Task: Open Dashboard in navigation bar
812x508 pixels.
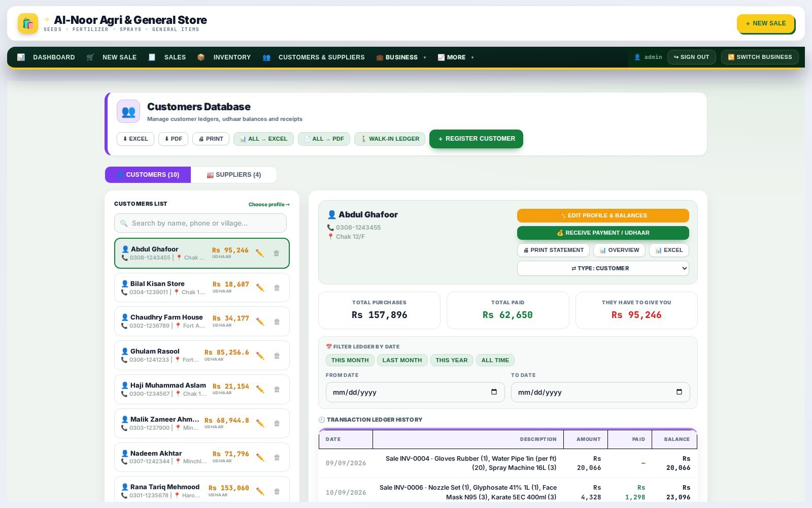Action: point(46,57)
